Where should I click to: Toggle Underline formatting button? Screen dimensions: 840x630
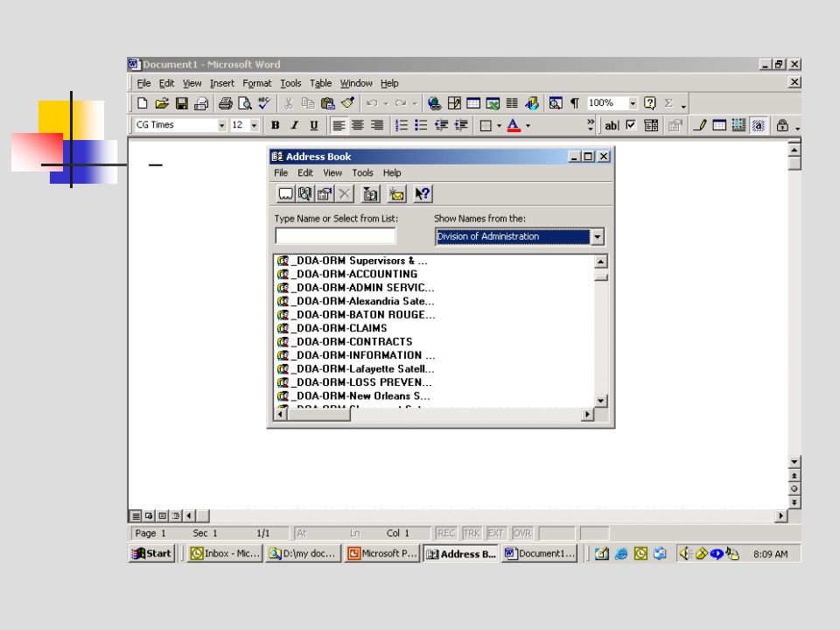coord(314,125)
